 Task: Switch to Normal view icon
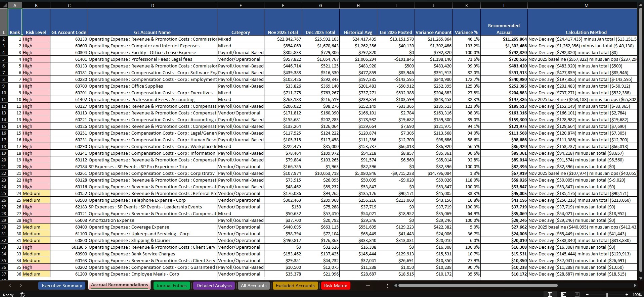[x=550, y=294]
